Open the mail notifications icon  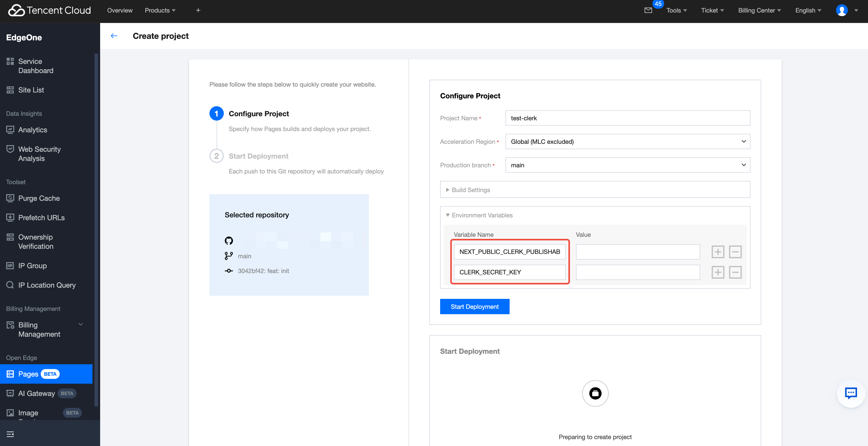648,10
